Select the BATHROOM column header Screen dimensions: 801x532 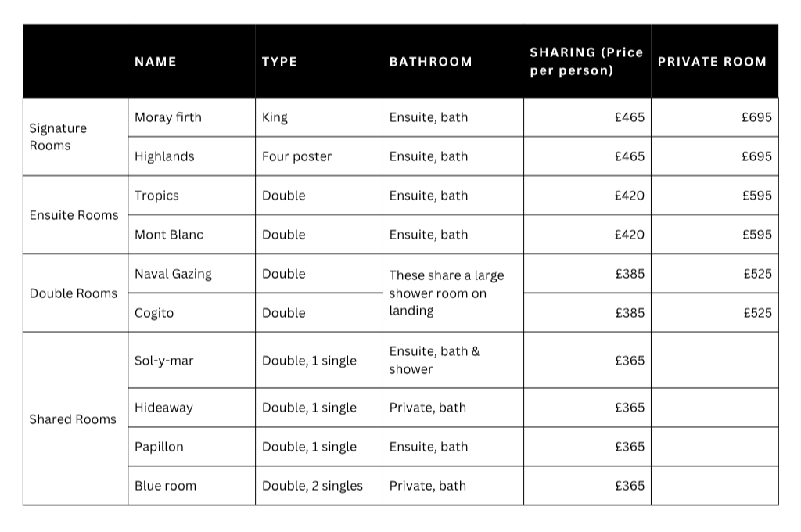(431, 62)
